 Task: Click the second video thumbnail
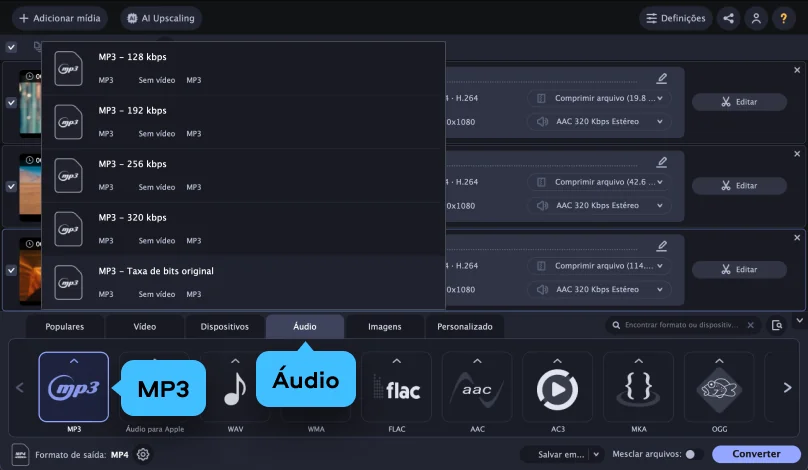click(30, 188)
